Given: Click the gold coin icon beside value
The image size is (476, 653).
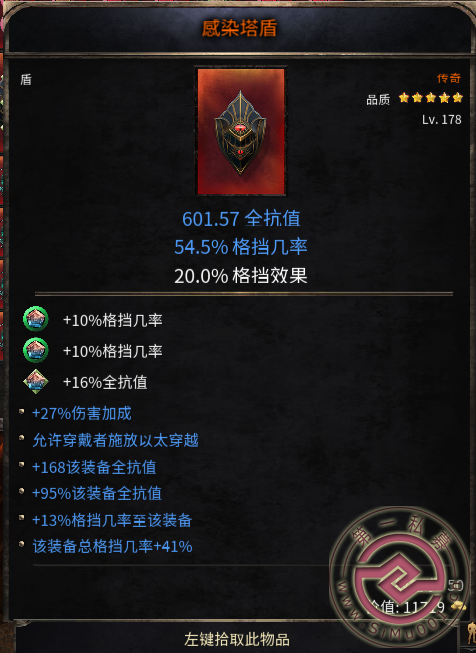Looking at the screenshot, I should 458,606.
